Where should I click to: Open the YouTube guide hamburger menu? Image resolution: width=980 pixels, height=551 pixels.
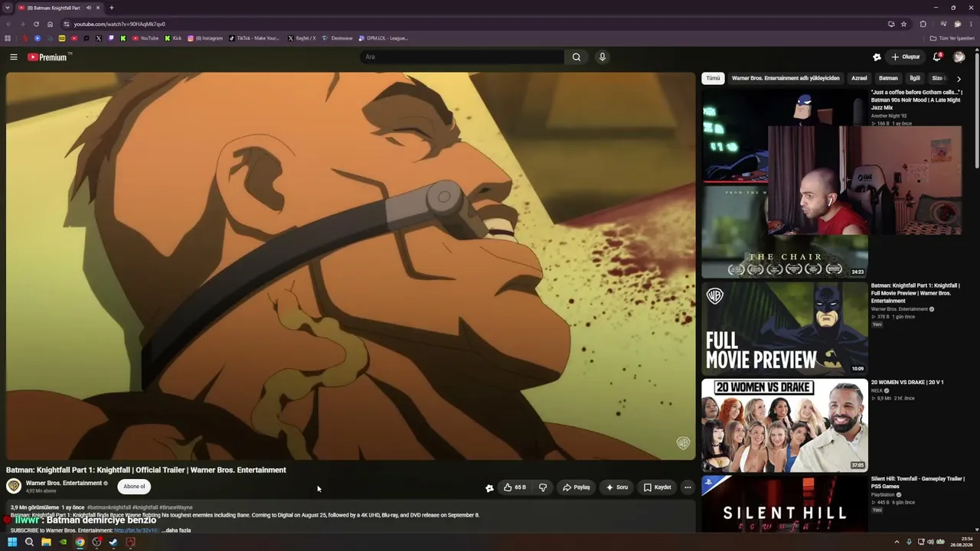14,57
